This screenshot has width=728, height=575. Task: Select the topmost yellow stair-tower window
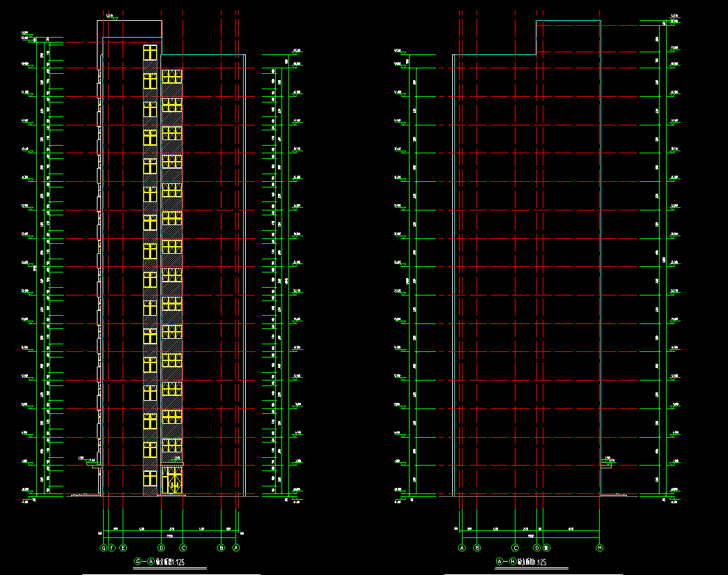[x=150, y=53]
